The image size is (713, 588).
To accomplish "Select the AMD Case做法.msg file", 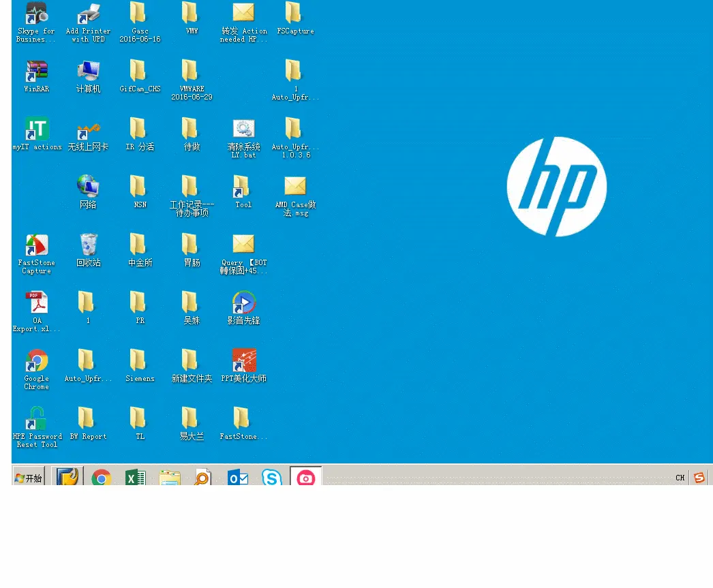I will pos(295,196).
